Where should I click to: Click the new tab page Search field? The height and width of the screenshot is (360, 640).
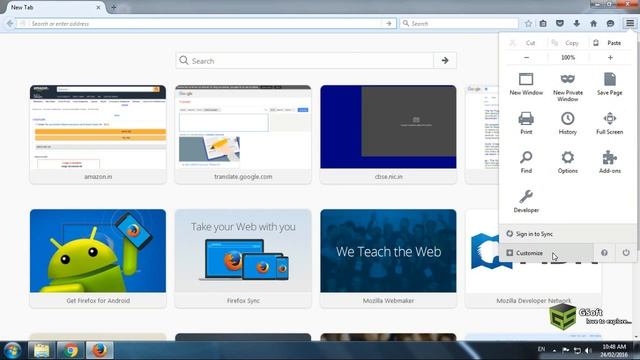[305, 61]
